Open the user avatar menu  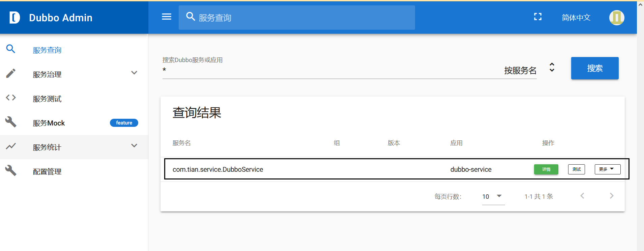pyautogui.click(x=617, y=18)
